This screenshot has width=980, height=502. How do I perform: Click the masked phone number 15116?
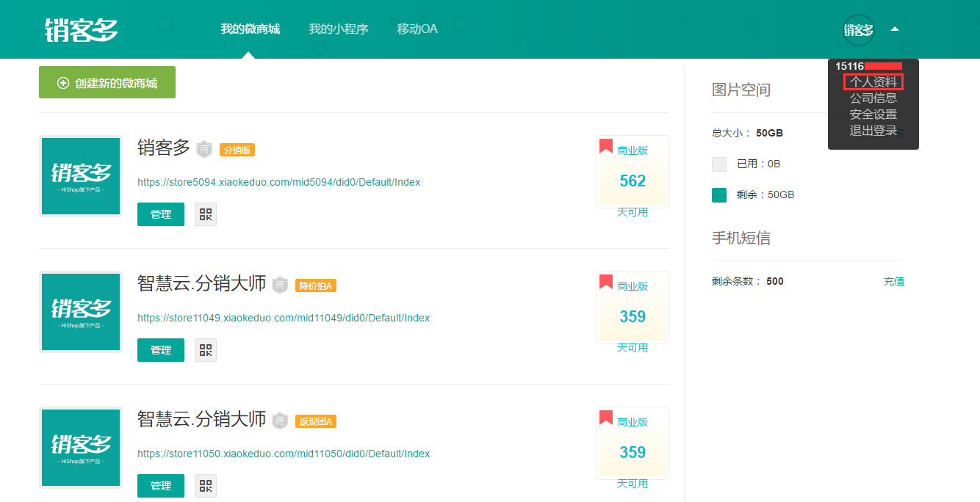pos(868,66)
